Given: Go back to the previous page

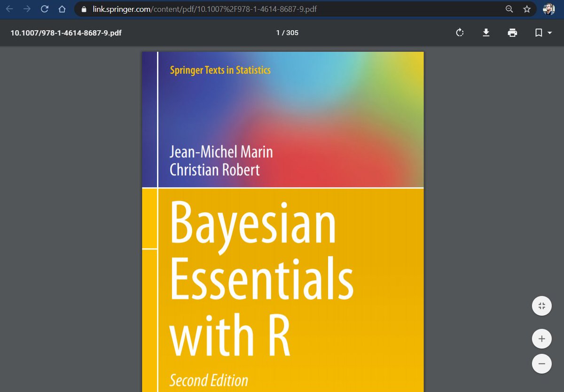Looking at the screenshot, I should pyautogui.click(x=10, y=9).
